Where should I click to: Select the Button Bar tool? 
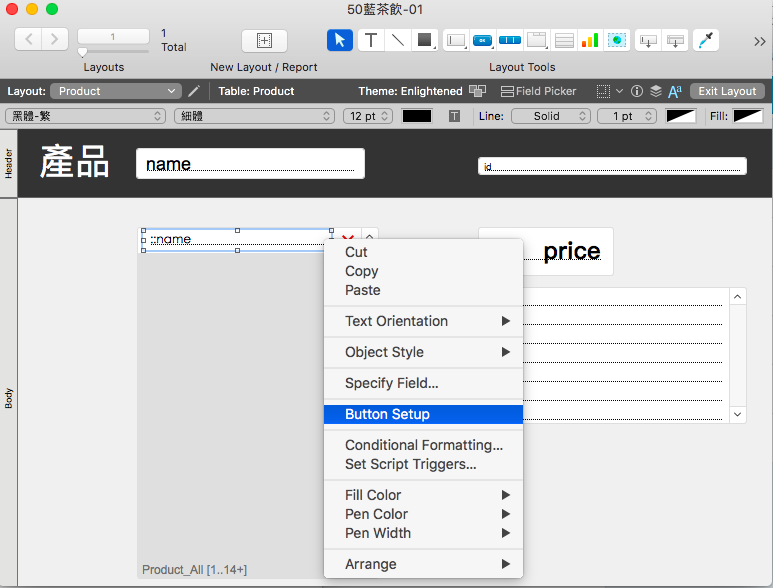[509, 40]
